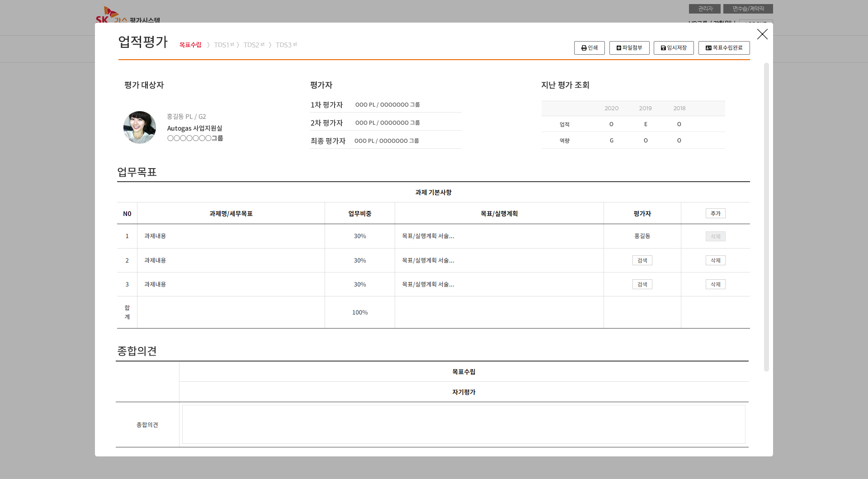868x479 pixels.
Task: Click the 홍길동 profile photo
Action: [x=140, y=127]
